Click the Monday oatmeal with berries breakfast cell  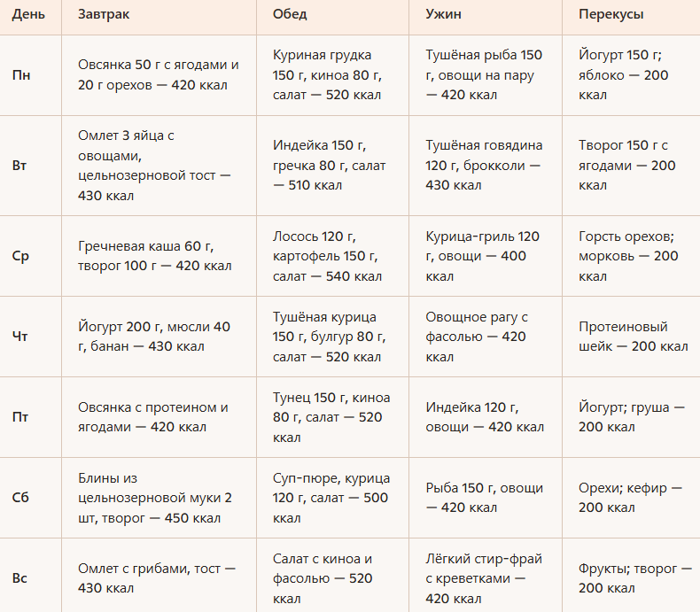pos(159,75)
